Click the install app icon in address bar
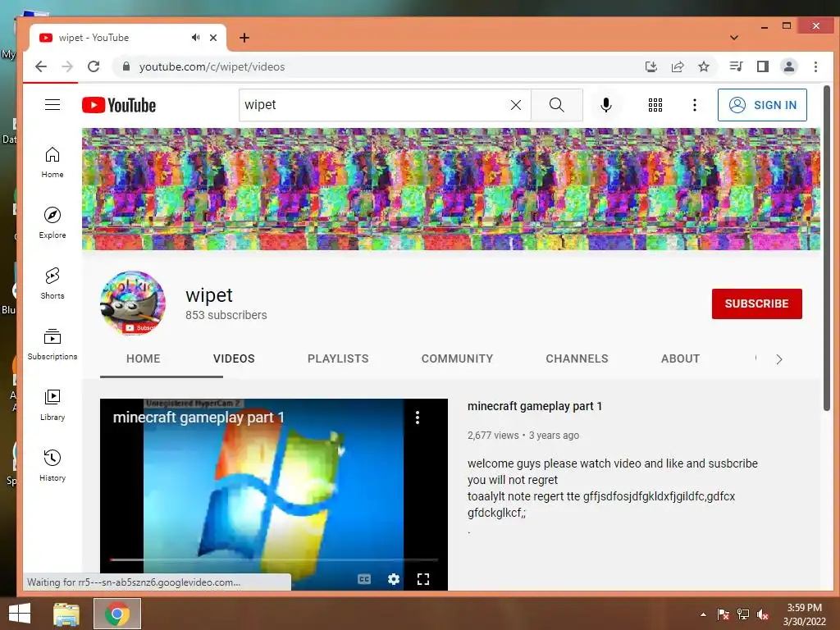The height and width of the screenshot is (630, 840). pyautogui.click(x=651, y=66)
